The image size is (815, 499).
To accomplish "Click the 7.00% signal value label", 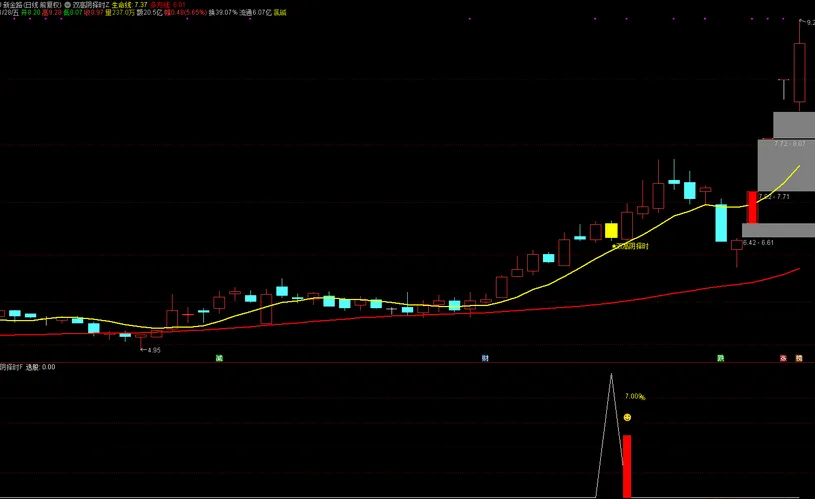I will (635, 397).
